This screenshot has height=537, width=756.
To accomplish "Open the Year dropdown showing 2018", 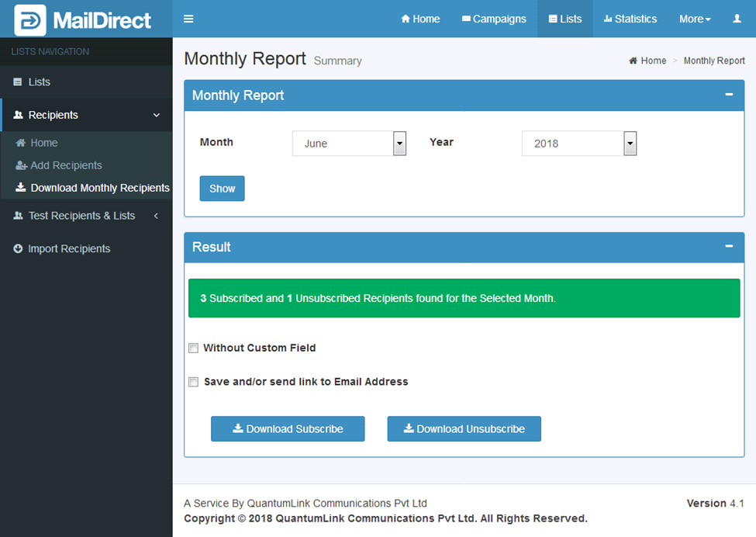I will (578, 144).
